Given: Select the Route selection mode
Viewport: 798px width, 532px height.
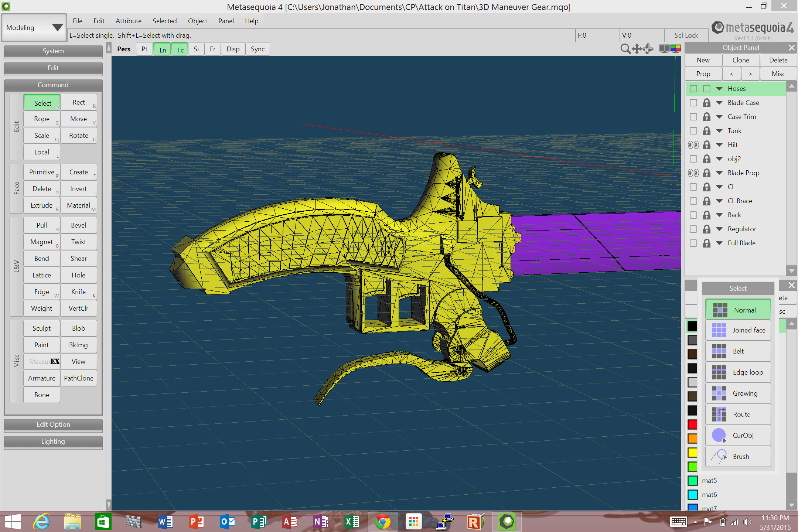Looking at the screenshot, I should 738,415.
